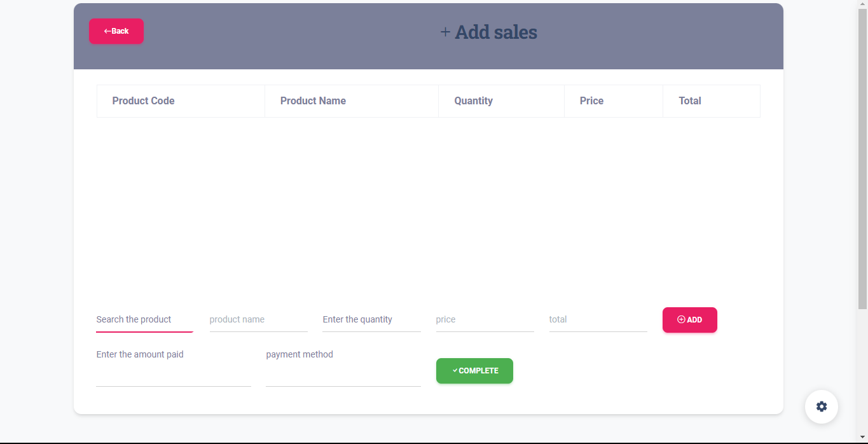868x444 pixels.
Task: Click the settings gear icon
Action: tap(822, 406)
